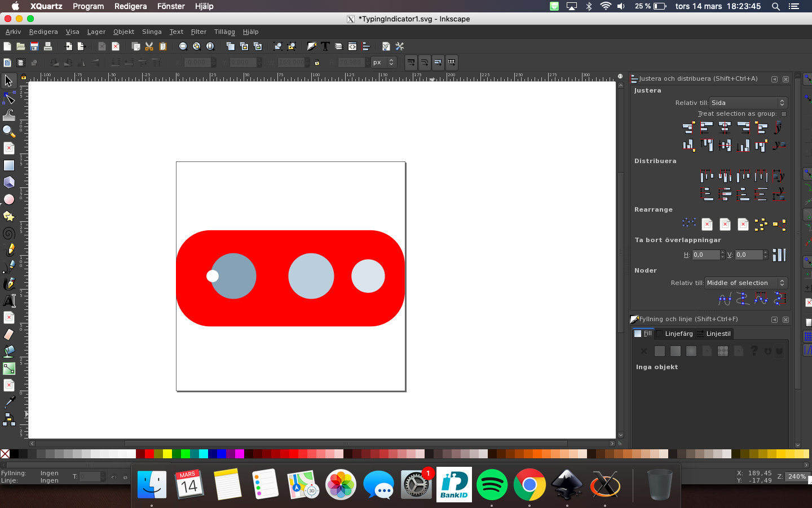
Task: Select the Node editing tool
Action: click(x=9, y=98)
